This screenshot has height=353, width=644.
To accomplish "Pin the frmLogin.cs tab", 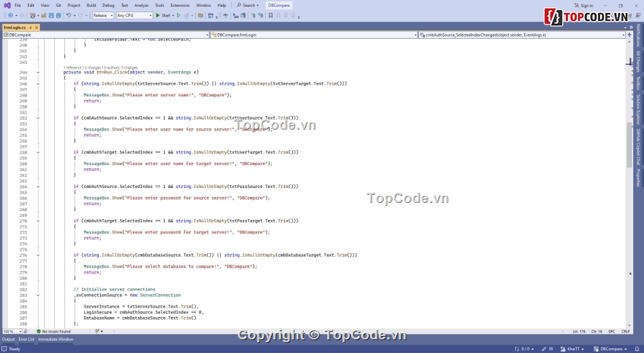I will coord(31,28).
